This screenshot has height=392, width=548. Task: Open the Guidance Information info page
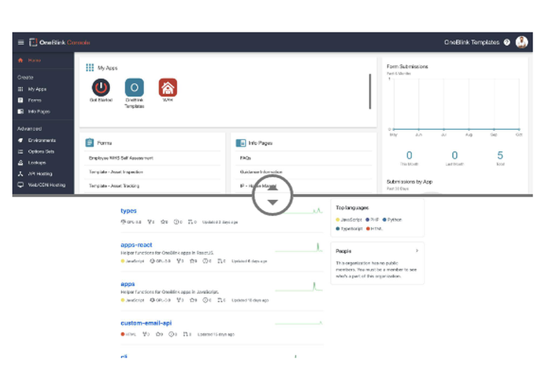coord(261,172)
